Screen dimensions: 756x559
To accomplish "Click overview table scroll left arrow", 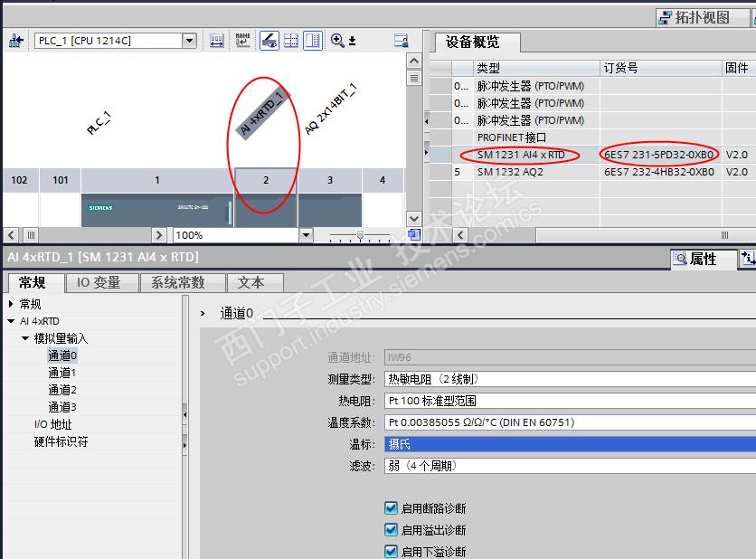I will 460,235.
